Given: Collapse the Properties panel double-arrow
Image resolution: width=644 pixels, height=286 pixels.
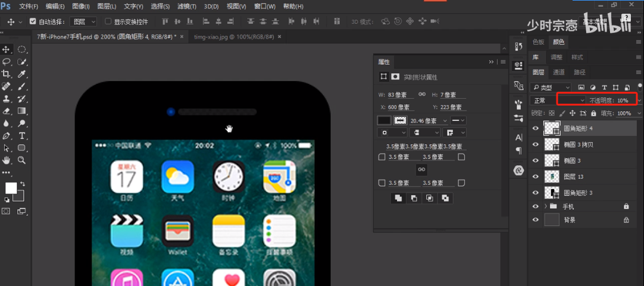Looking at the screenshot, I should pos(491,62).
